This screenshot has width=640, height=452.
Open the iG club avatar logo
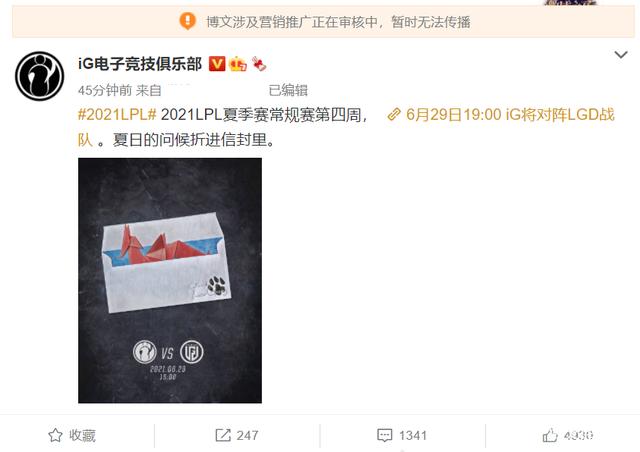coord(40,76)
